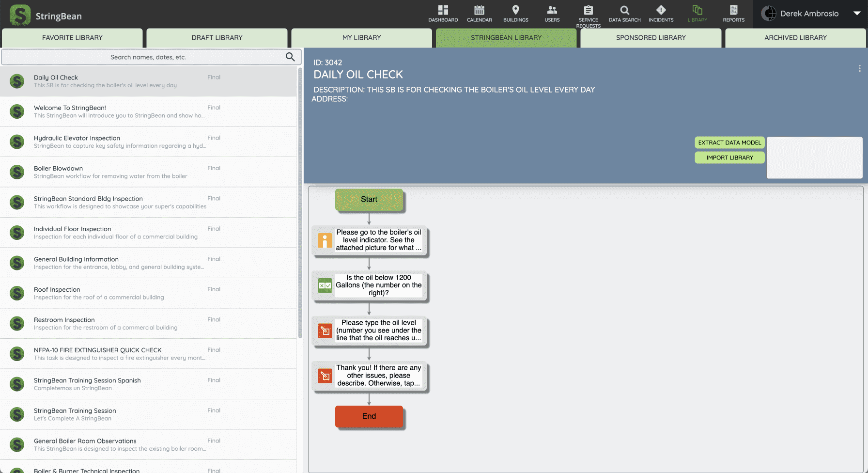
Task: Click 'Thank you! If there are any' step text
Action: (x=378, y=375)
